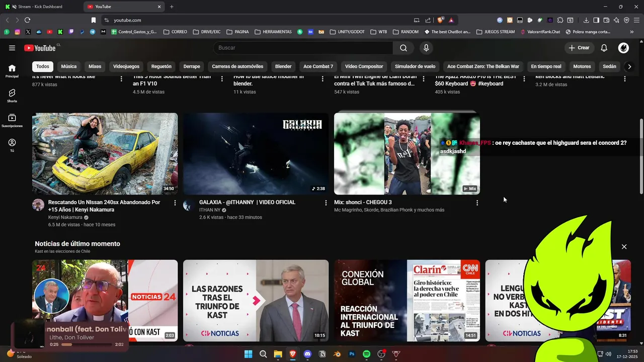Open options for Ken Blocks video

pos(624,78)
